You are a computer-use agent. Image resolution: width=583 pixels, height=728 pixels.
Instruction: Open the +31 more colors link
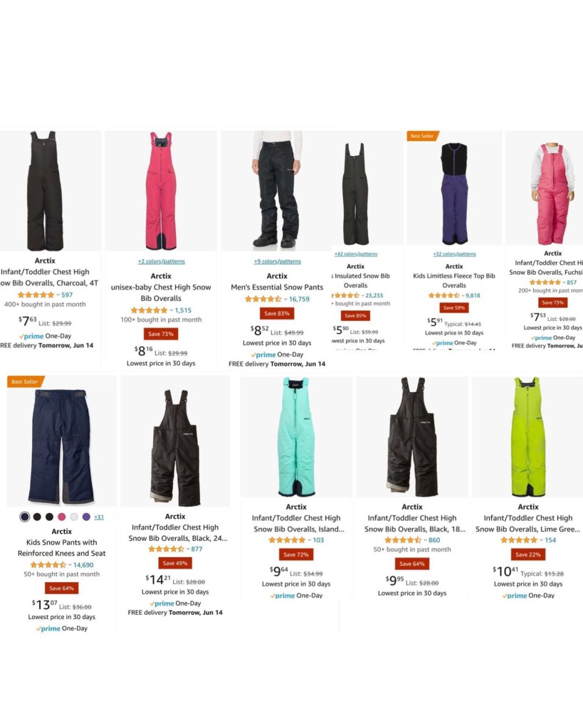99,517
